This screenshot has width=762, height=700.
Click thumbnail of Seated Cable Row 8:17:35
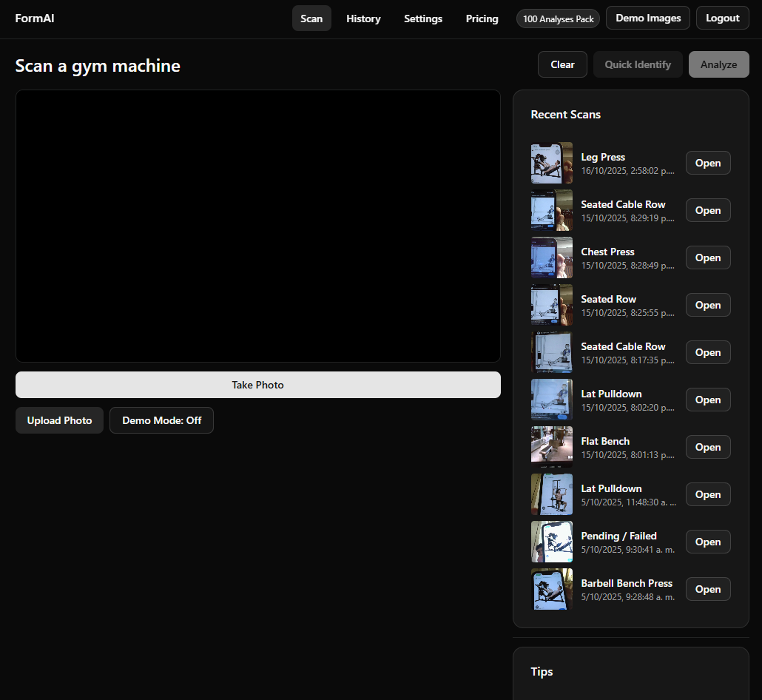(552, 352)
